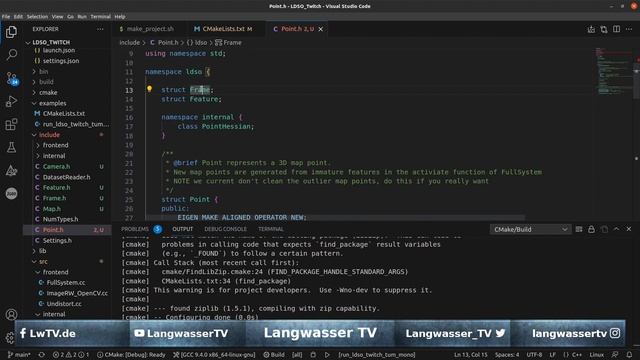Synchronize changes in status bar
Image resolution: width=640 pixels, height=360 pixels.
(42, 355)
